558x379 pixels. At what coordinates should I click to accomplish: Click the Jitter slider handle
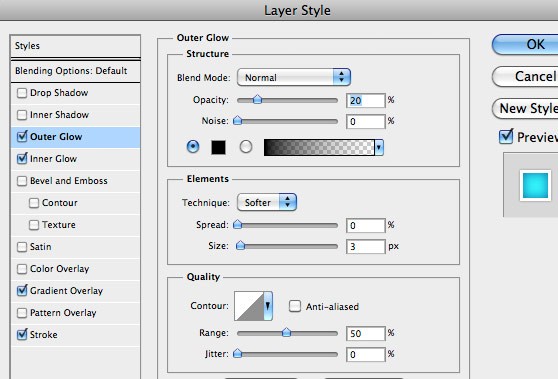[x=237, y=353]
